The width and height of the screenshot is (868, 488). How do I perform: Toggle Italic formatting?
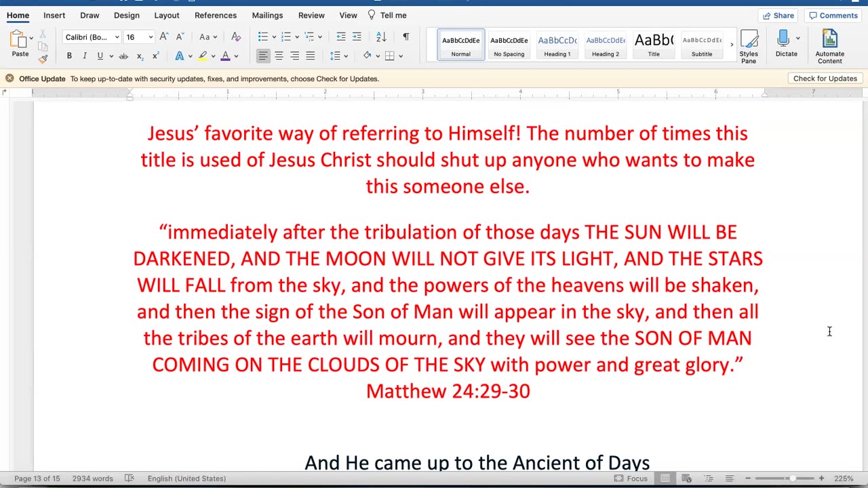(85, 56)
